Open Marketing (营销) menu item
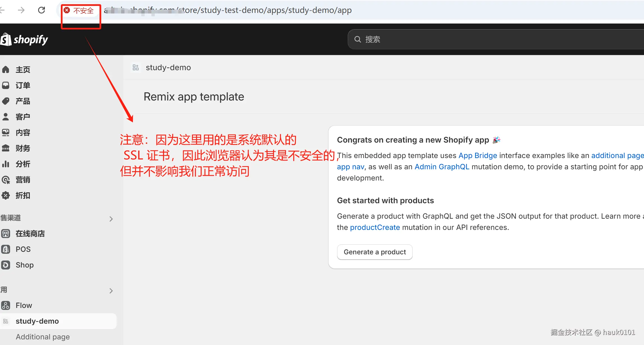This screenshot has height=345, width=644. pos(23,180)
